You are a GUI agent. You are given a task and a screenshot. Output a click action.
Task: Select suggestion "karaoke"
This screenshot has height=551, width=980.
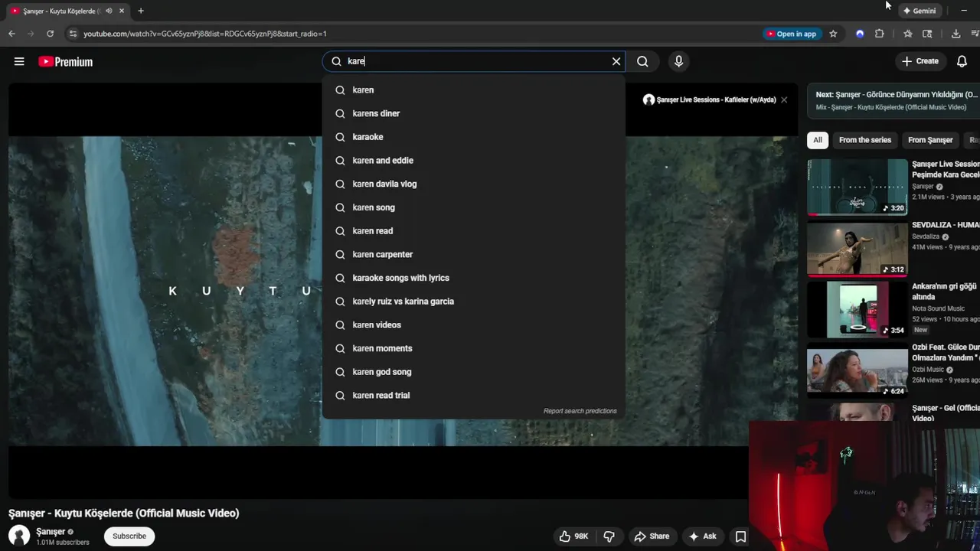point(474,137)
